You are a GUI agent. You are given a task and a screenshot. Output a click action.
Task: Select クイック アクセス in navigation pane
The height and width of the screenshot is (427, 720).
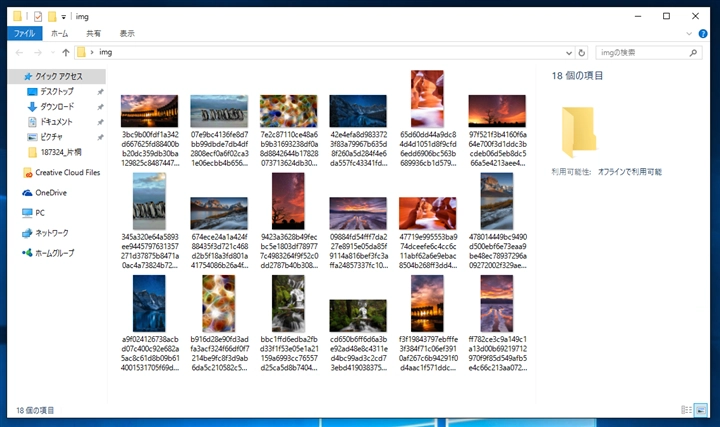click(57, 76)
